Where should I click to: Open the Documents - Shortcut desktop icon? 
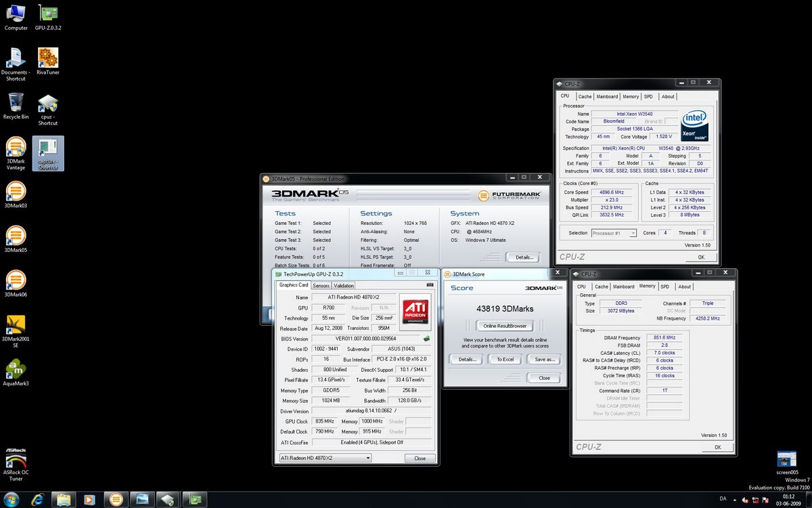[x=16, y=65]
